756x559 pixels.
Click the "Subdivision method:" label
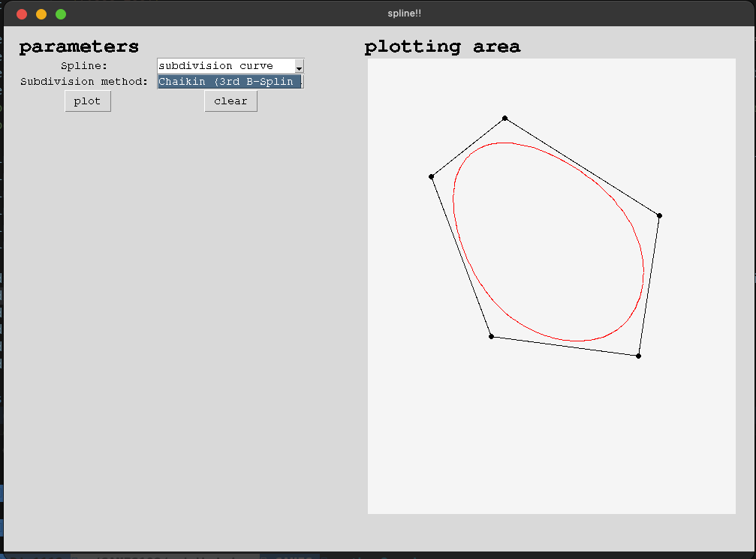pos(84,81)
